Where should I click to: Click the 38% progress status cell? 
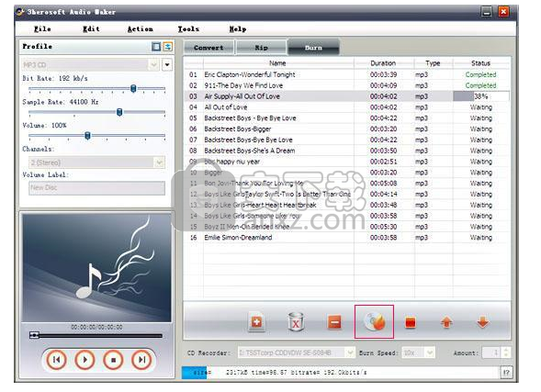pos(481,96)
